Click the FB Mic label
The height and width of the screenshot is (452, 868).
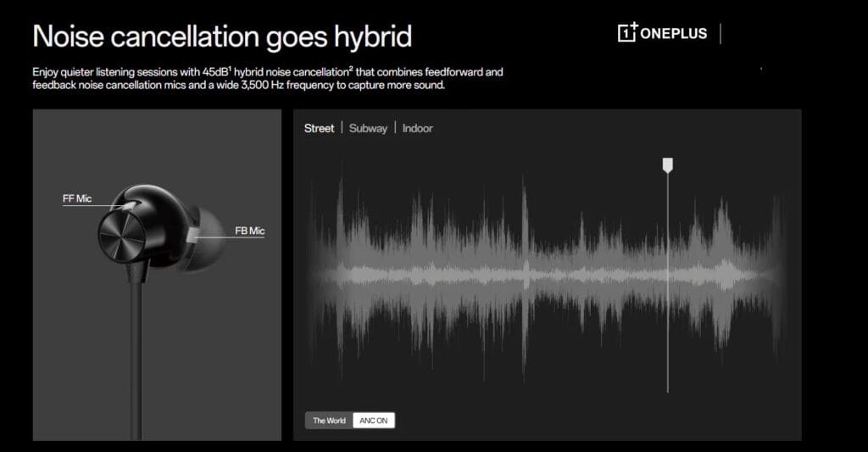(x=250, y=231)
